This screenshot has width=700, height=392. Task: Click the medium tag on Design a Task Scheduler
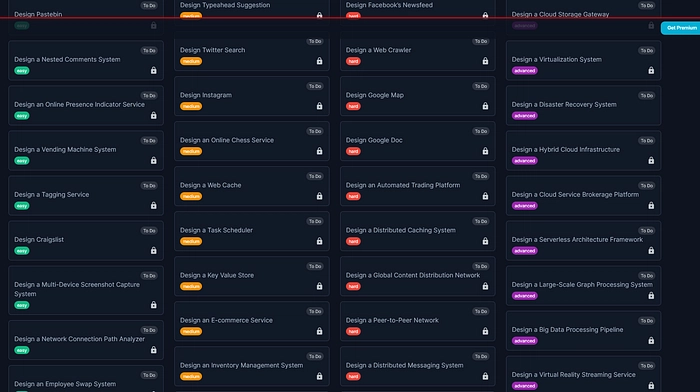(x=191, y=242)
